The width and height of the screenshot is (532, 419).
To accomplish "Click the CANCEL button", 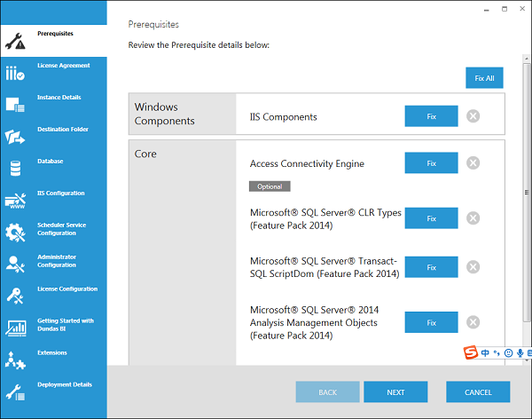I will (478, 391).
